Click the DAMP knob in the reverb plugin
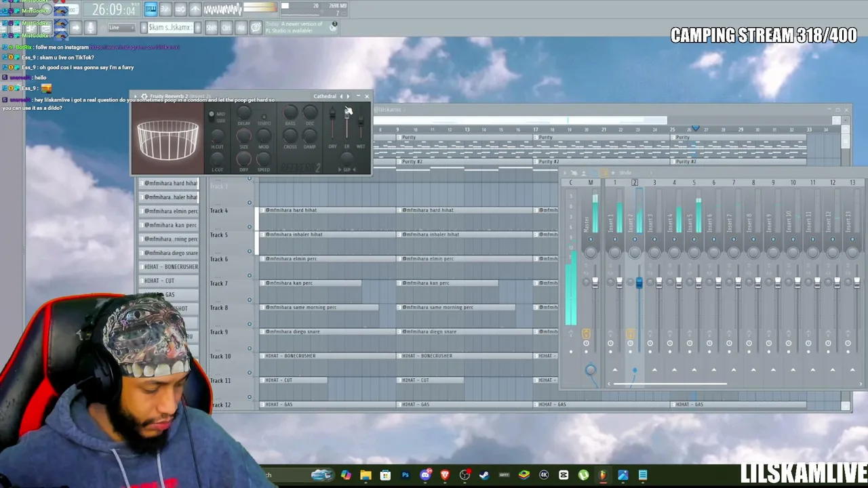This screenshot has height=488, width=868. (309, 136)
